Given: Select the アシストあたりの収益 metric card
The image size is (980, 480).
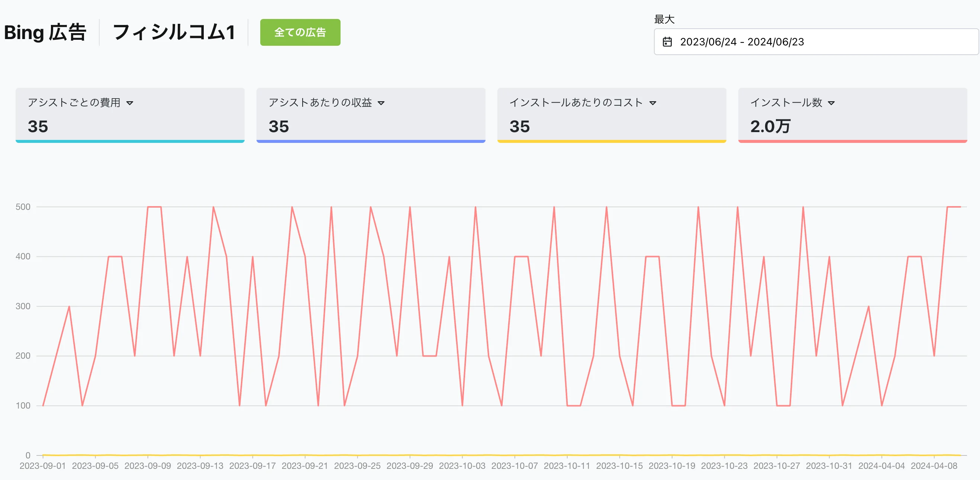Looking at the screenshot, I should [x=371, y=115].
